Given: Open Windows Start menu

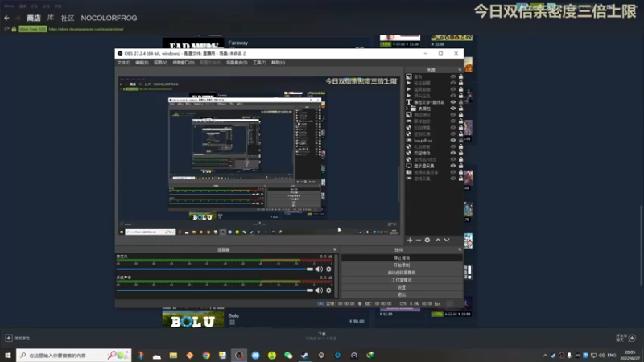Looking at the screenshot, I should (x=8, y=356).
